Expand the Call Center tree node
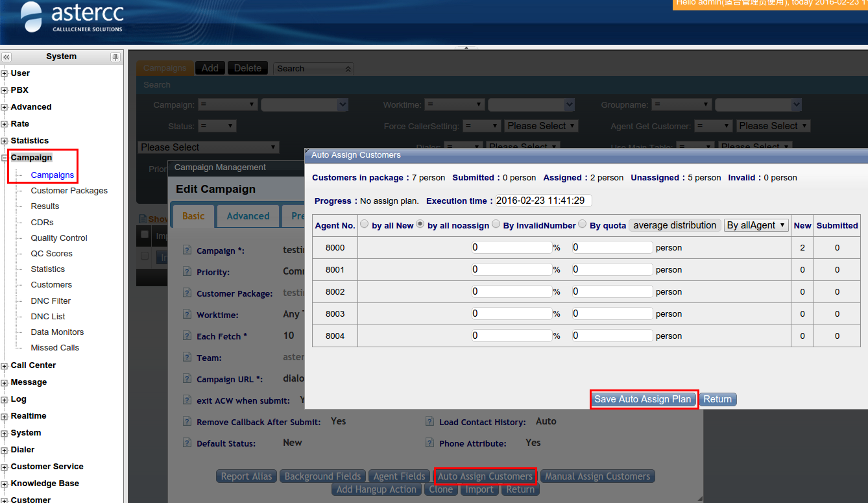 tap(5, 366)
